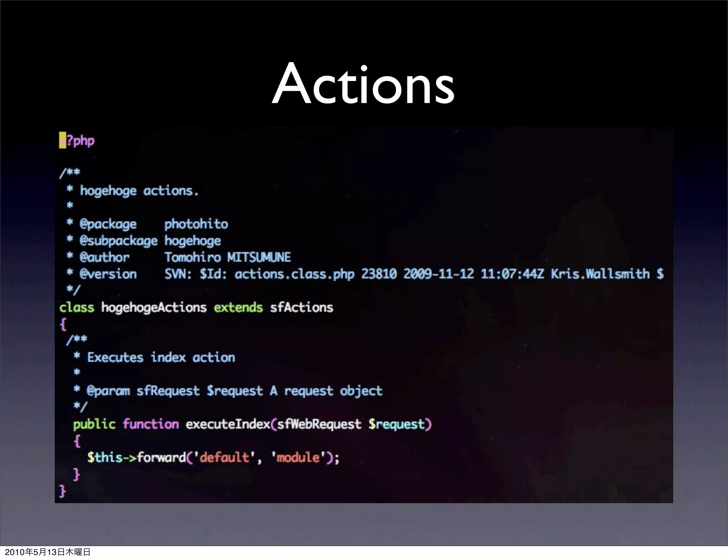The width and height of the screenshot is (728, 560).
Task: Click the "class" keyword
Action: pyautogui.click(x=77, y=307)
